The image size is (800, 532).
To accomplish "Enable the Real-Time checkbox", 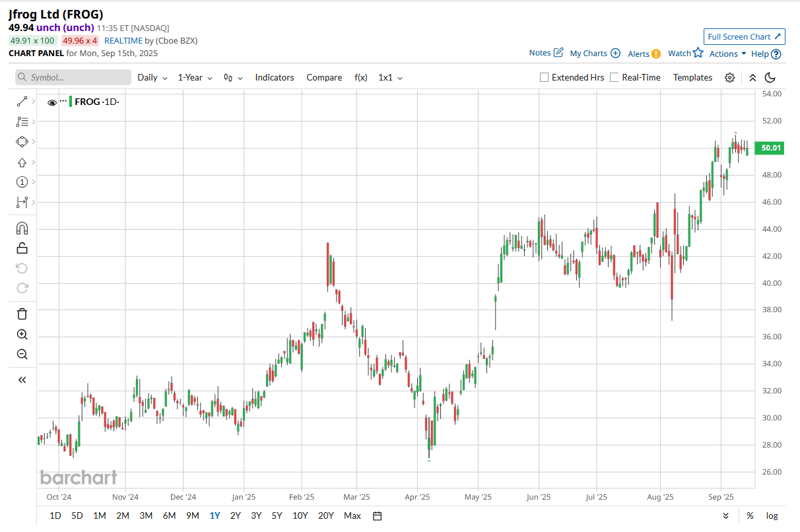I will point(615,77).
